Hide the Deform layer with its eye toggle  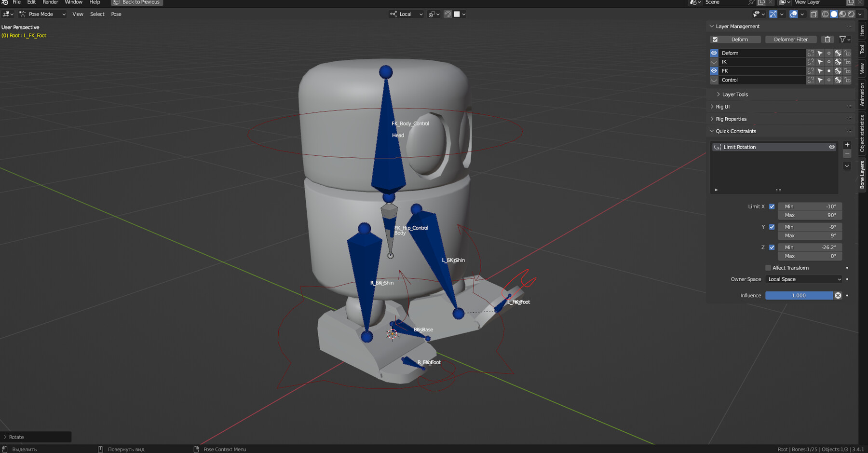714,53
